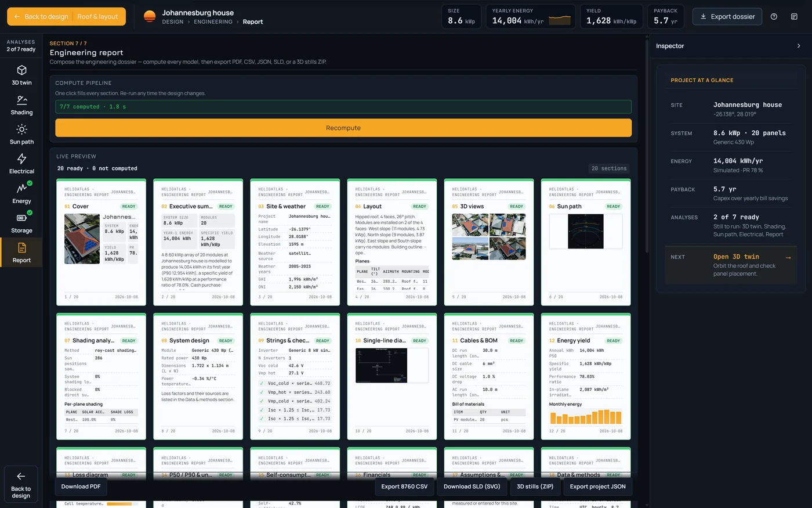Viewport: 812px width, 508px height.
Task: Open the 06 Sun path page
Action: (585, 242)
